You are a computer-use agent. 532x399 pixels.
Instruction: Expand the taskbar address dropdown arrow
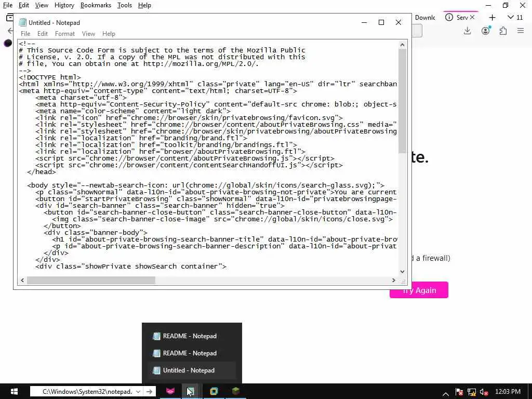tap(138, 392)
